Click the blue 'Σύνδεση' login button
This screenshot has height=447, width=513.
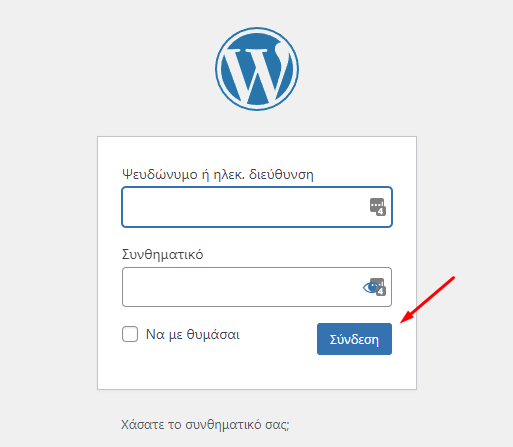(354, 339)
